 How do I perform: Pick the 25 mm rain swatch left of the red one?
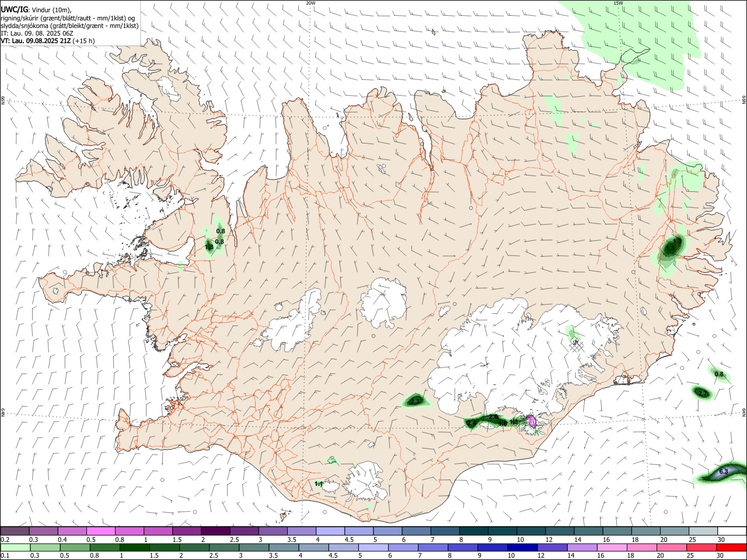701,547
